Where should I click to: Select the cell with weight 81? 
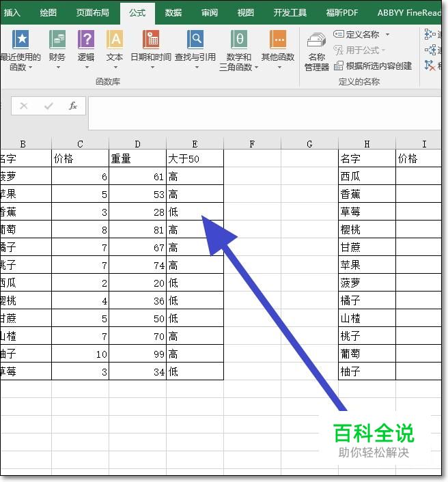pos(137,229)
